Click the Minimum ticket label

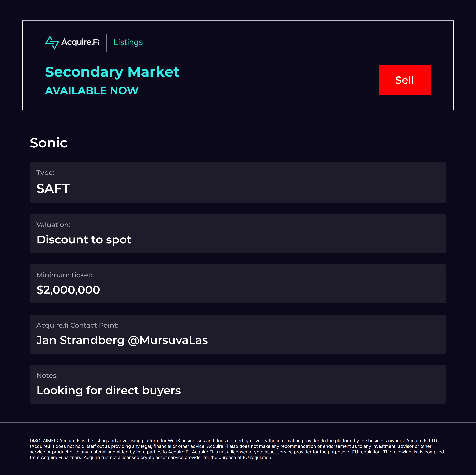(x=64, y=275)
